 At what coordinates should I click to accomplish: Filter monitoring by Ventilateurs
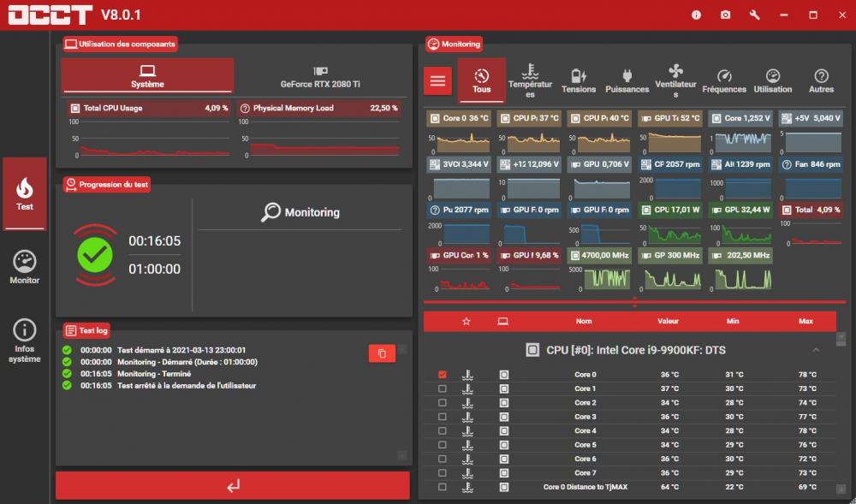point(676,80)
